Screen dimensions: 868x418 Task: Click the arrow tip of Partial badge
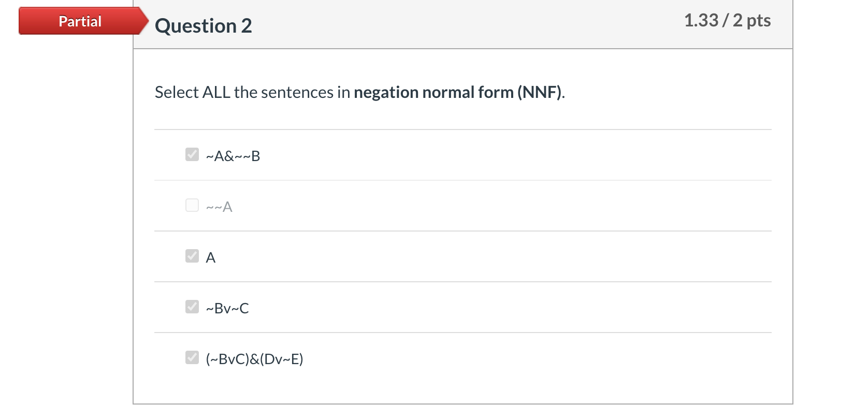click(x=143, y=21)
